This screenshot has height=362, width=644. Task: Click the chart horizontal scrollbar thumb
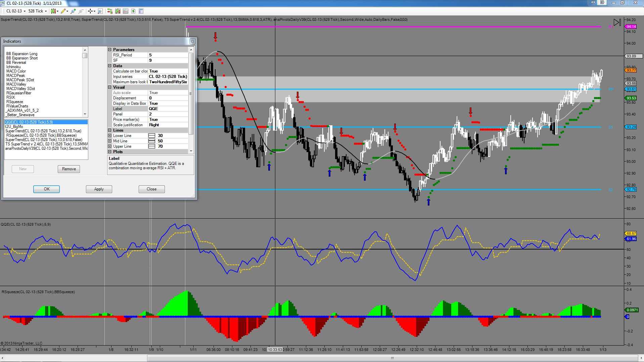pyautogui.click(x=392, y=358)
